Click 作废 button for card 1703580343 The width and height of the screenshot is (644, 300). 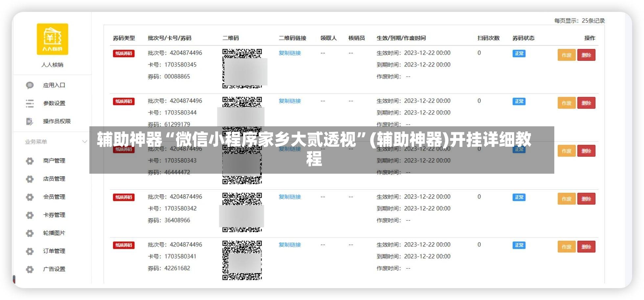(566, 151)
